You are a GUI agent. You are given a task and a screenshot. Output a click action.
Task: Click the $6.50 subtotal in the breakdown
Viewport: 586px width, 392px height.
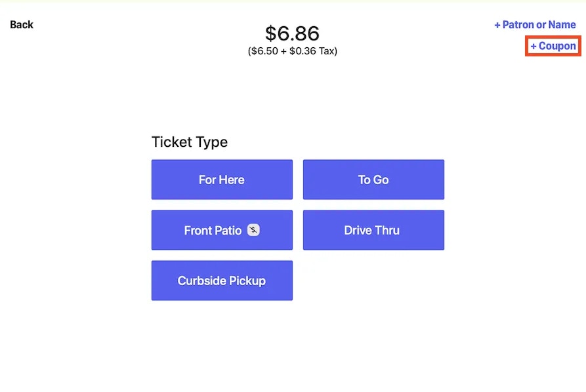click(264, 50)
